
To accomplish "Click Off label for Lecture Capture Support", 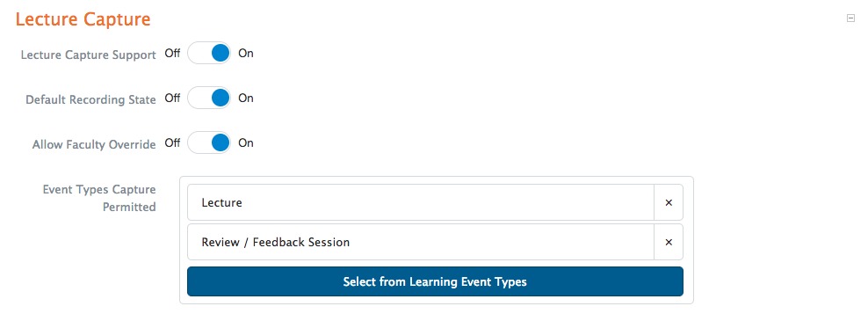I will tap(172, 54).
